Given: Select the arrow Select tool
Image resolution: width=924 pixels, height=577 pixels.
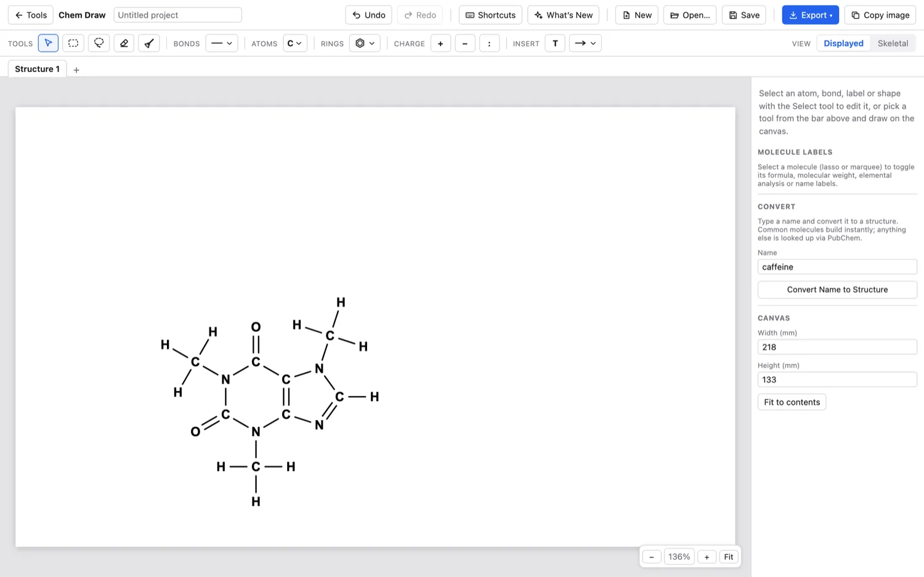Looking at the screenshot, I should click(48, 43).
